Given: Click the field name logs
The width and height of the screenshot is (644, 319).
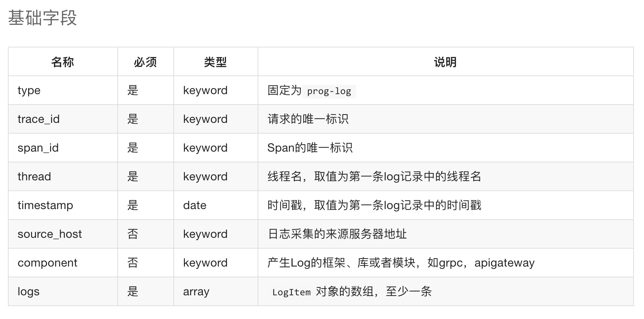Looking at the screenshot, I should [28, 291].
